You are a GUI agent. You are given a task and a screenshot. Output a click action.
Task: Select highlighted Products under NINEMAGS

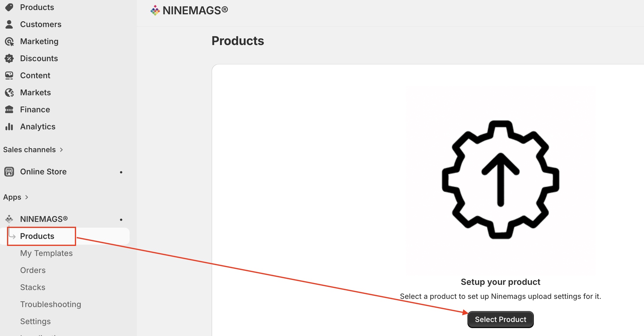point(37,236)
